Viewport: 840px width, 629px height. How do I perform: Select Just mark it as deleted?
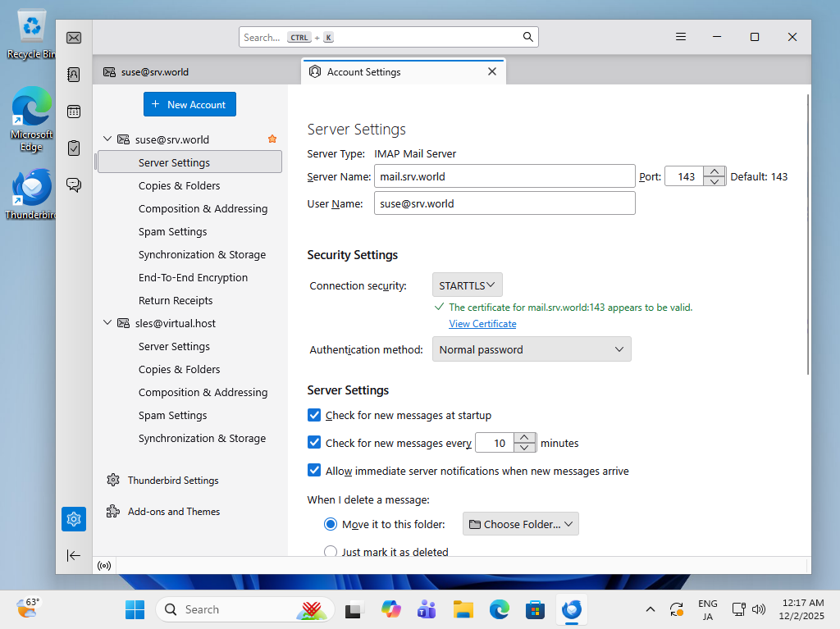331,552
